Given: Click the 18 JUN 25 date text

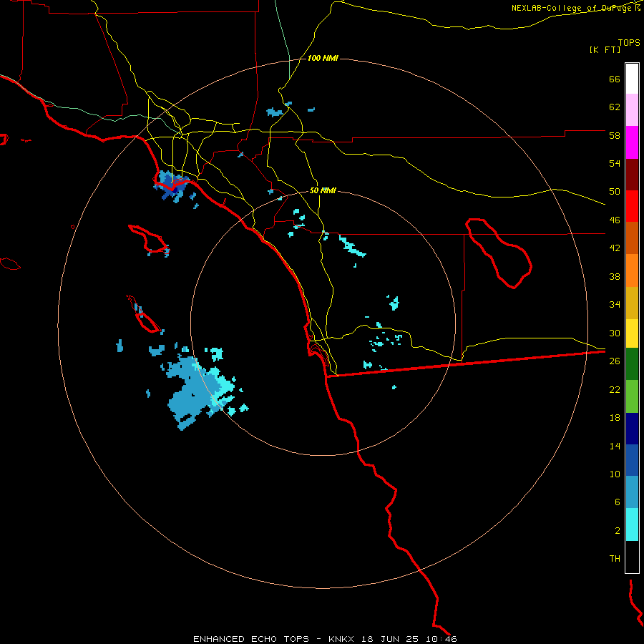Looking at the screenshot, I should (390, 639).
